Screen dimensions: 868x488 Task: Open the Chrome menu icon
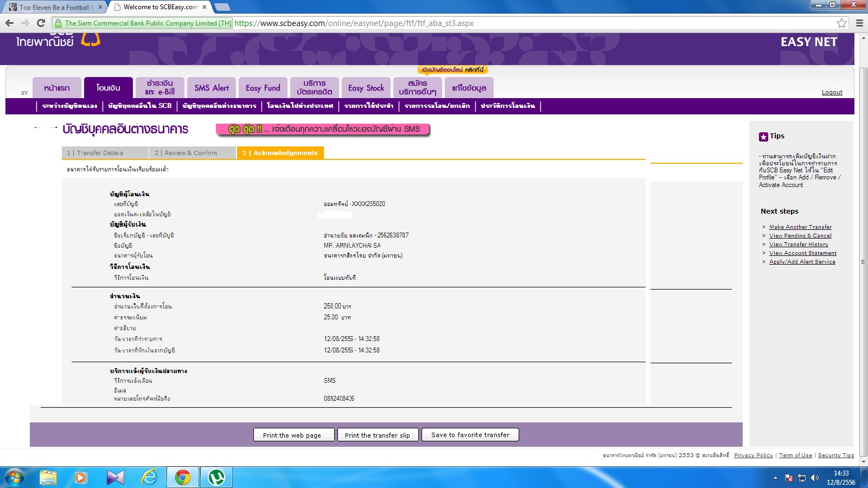[x=859, y=23]
